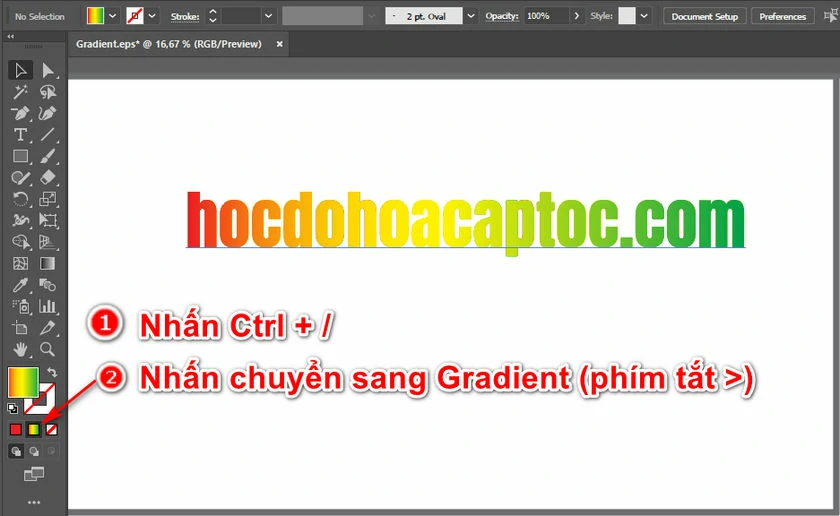Open Edit Toolbar three dots
Viewport: 840px width, 516px height.
tap(34, 503)
